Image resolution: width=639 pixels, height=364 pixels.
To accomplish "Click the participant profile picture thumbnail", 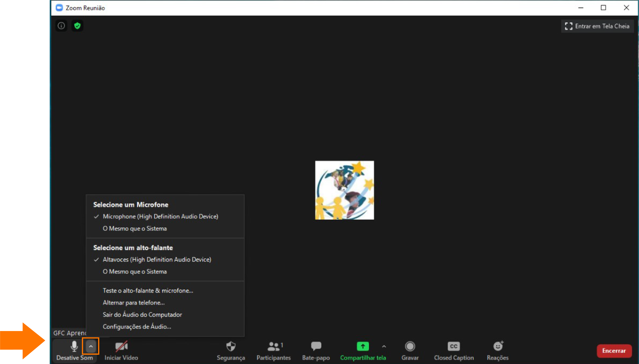I will pos(345,190).
